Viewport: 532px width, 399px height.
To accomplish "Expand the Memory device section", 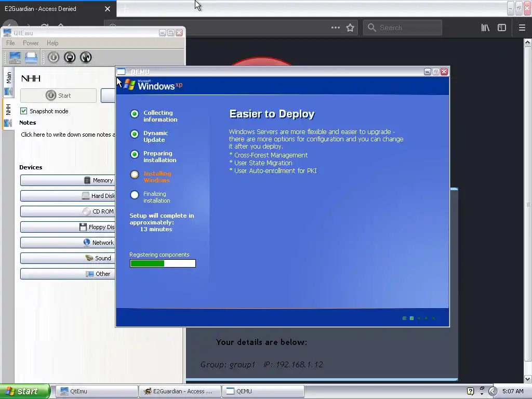I will point(68,180).
